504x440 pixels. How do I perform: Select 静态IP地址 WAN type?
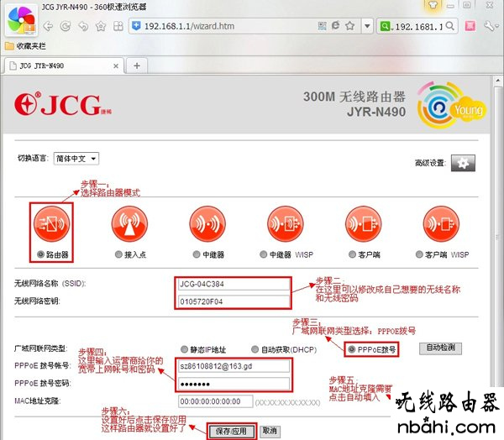(x=184, y=349)
